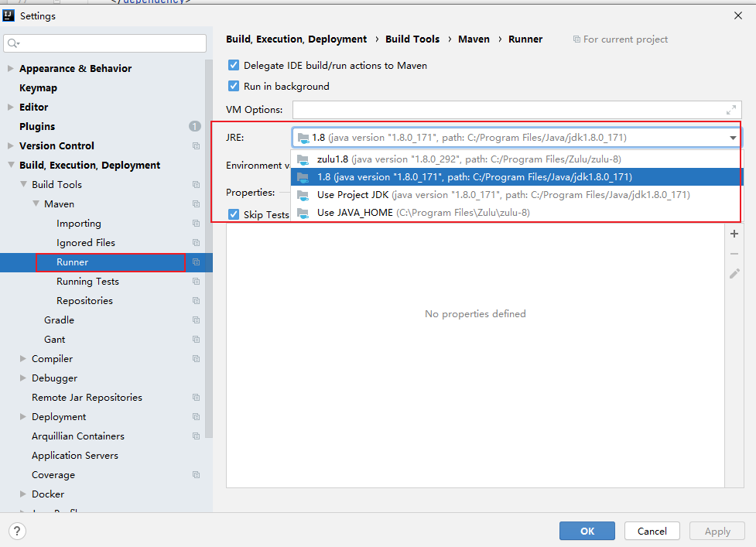The image size is (756, 547).
Task: Open Application Servers settings
Action: [75, 456]
